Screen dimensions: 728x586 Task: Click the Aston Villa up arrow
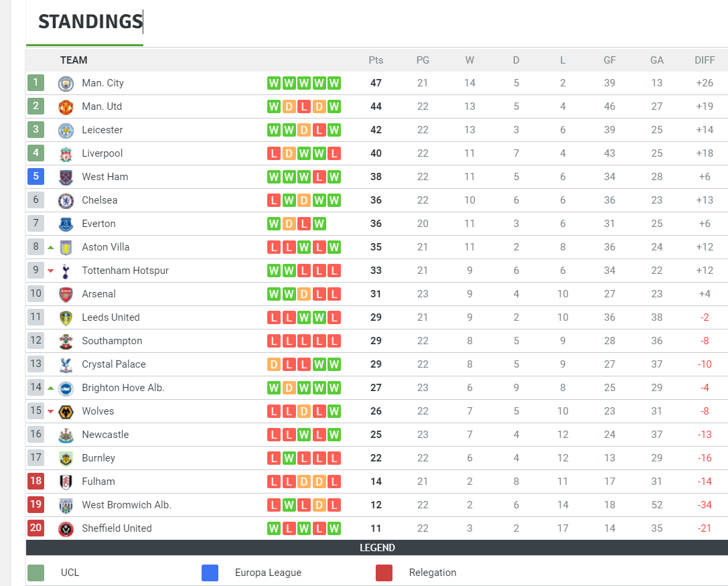pyautogui.click(x=51, y=247)
